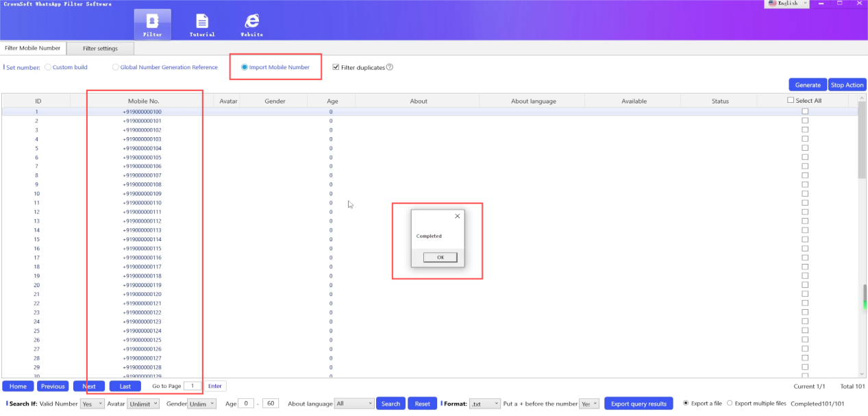The height and width of the screenshot is (416, 868).
Task: Click the Generate button
Action: [808, 85]
